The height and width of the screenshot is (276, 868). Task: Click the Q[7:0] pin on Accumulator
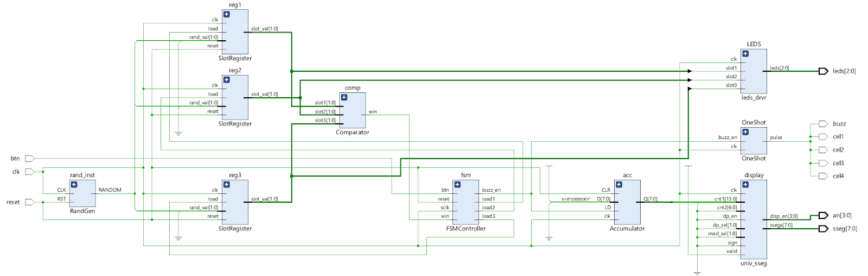650,199
